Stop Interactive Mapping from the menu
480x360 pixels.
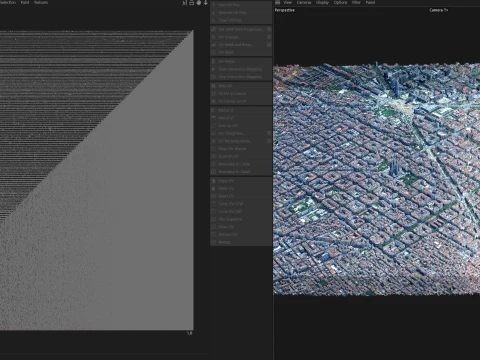click(x=241, y=77)
